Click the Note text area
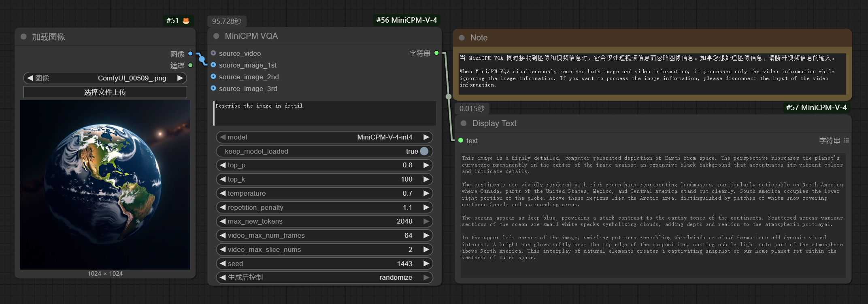Screen dimensions: 868x304 coord(652,74)
